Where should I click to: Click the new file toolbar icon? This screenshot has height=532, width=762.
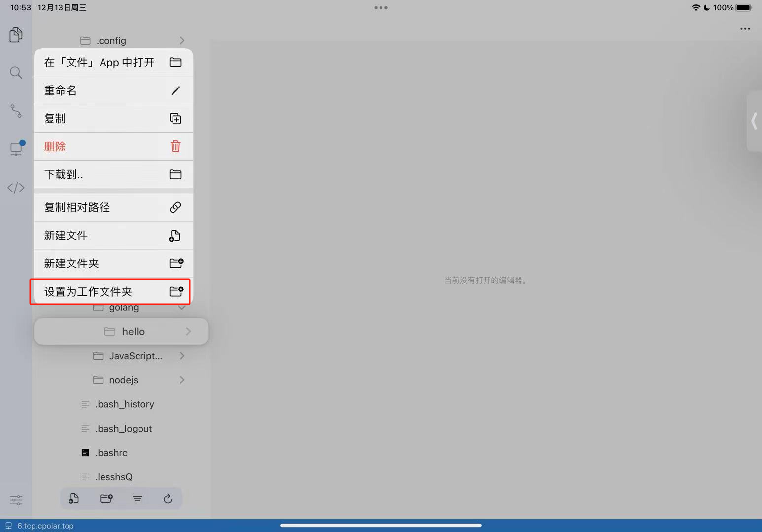point(74,499)
